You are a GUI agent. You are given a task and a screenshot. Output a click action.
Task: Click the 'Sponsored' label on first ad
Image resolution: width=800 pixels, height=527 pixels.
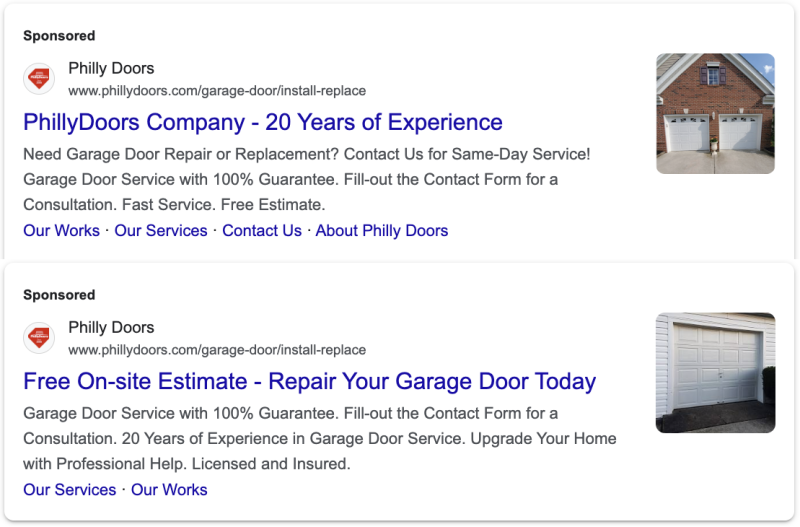(x=59, y=36)
